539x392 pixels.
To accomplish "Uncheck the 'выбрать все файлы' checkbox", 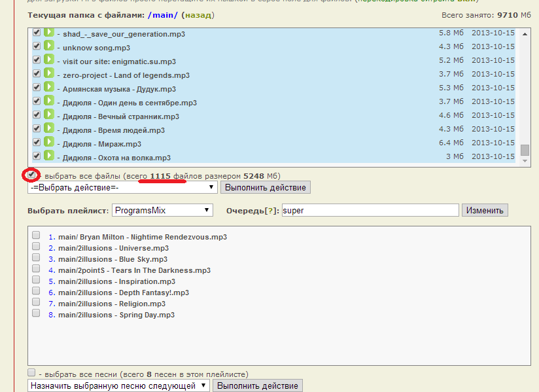I will (x=31, y=175).
